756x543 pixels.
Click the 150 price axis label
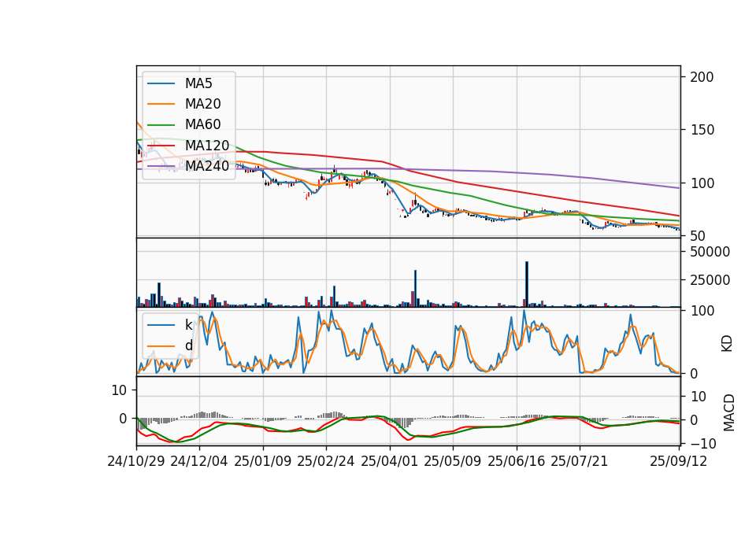702,130
